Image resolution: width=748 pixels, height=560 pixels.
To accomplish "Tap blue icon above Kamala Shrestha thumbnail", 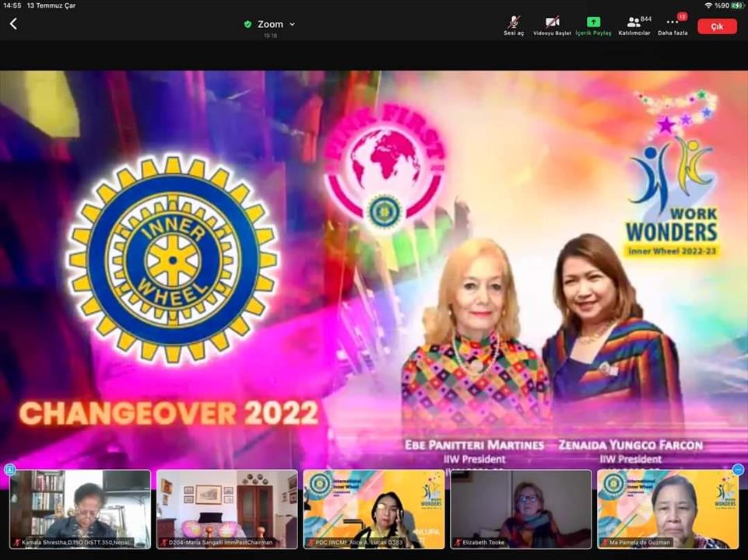I will point(10,470).
